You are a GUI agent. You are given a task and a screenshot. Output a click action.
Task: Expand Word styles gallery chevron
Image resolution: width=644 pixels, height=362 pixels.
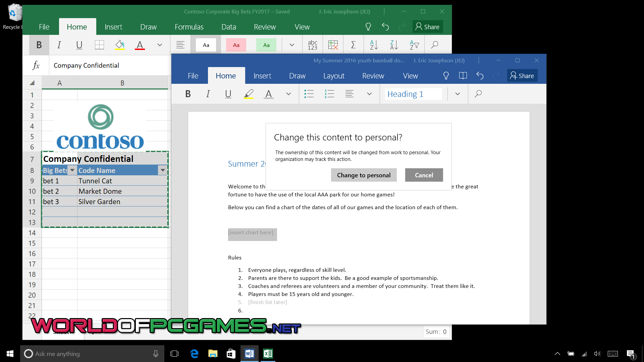coord(458,94)
